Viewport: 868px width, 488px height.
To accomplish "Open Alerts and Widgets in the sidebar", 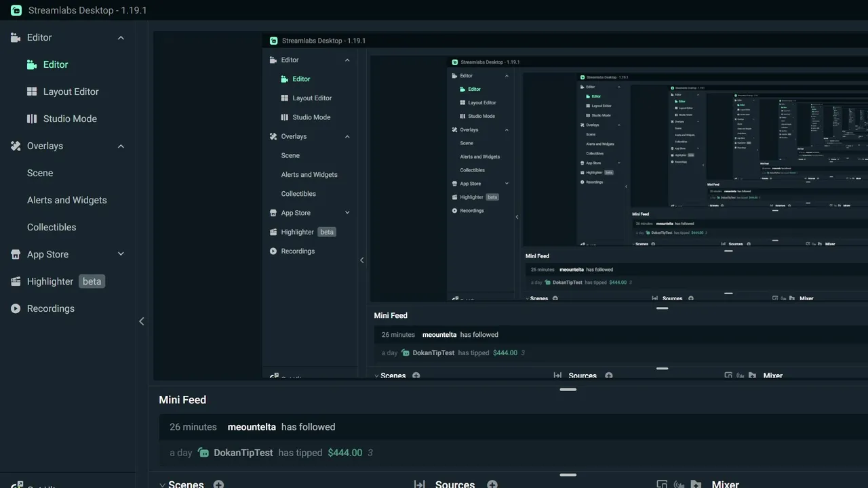I will pyautogui.click(x=68, y=200).
